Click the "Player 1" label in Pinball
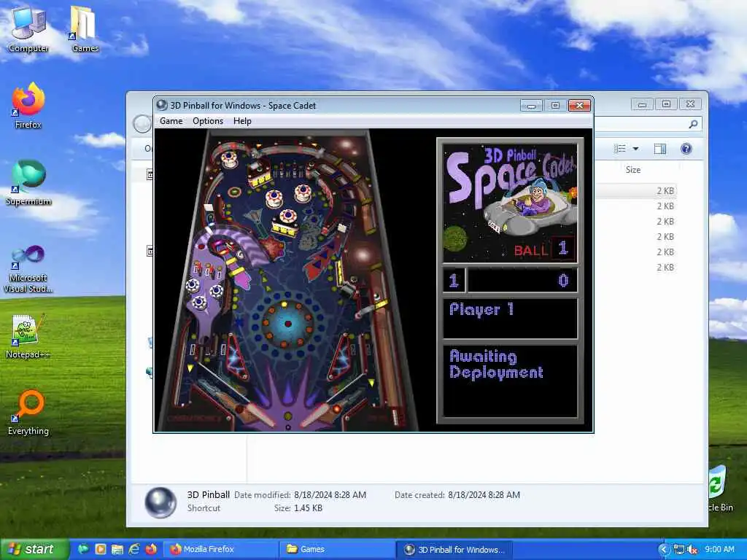 (481, 309)
